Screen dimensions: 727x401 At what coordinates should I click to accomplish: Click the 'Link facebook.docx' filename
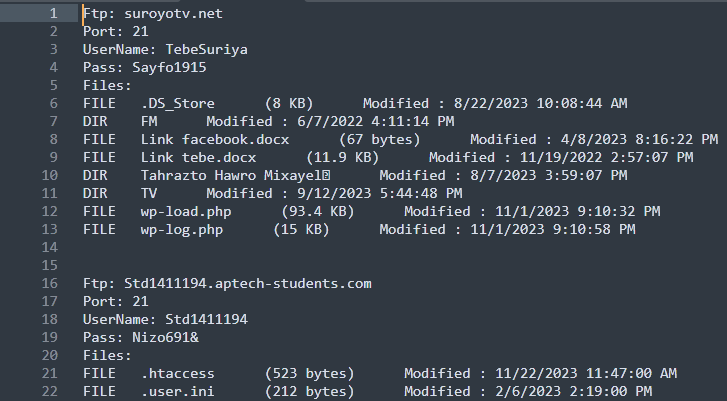point(215,140)
